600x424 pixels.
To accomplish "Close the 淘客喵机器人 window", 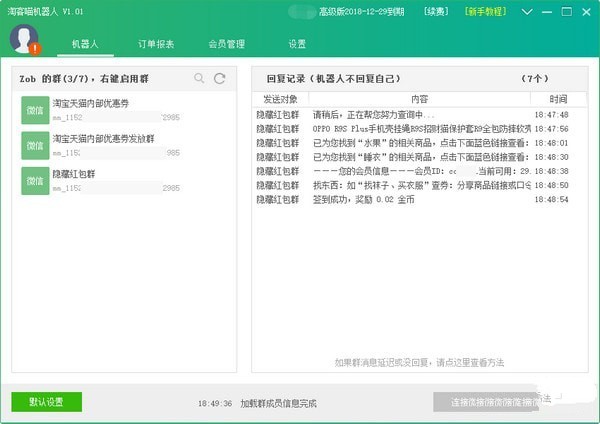I will 587,12.
